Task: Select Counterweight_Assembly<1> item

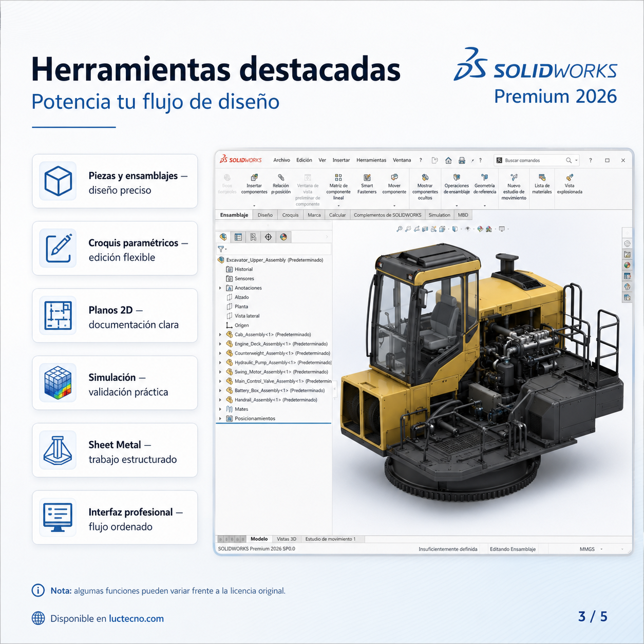Action: (278, 353)
